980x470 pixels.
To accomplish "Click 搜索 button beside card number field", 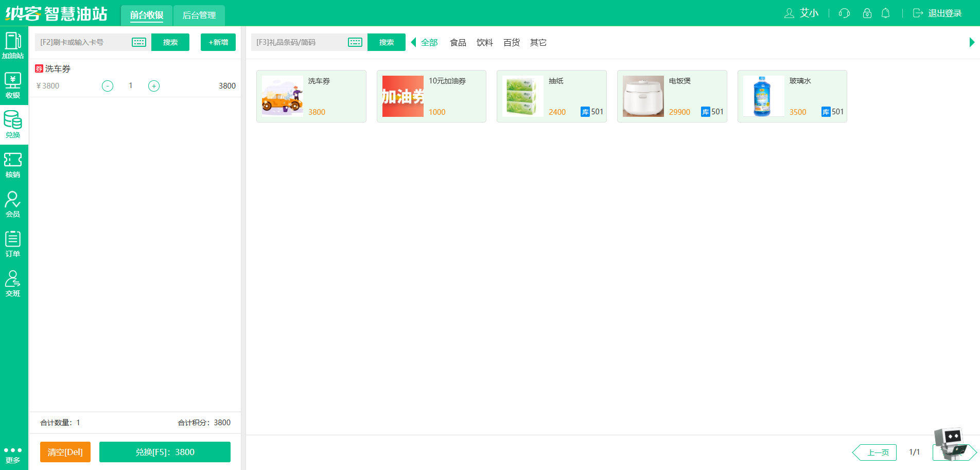I will pos(170,42).
